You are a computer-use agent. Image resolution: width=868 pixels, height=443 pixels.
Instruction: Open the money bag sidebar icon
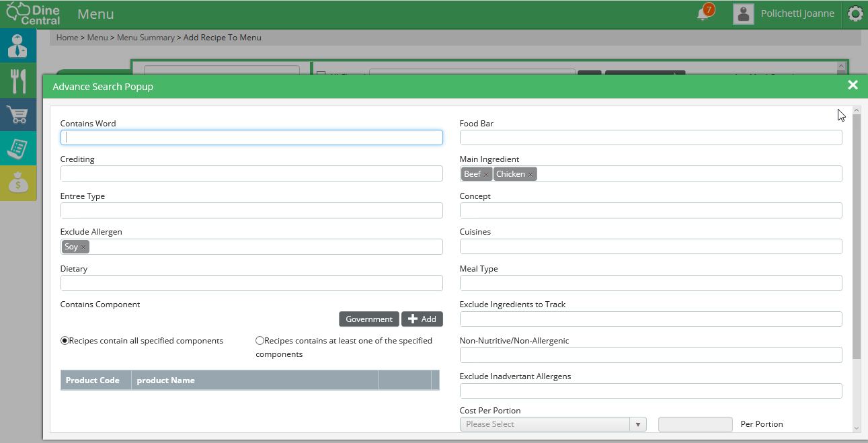click(18, 183)
